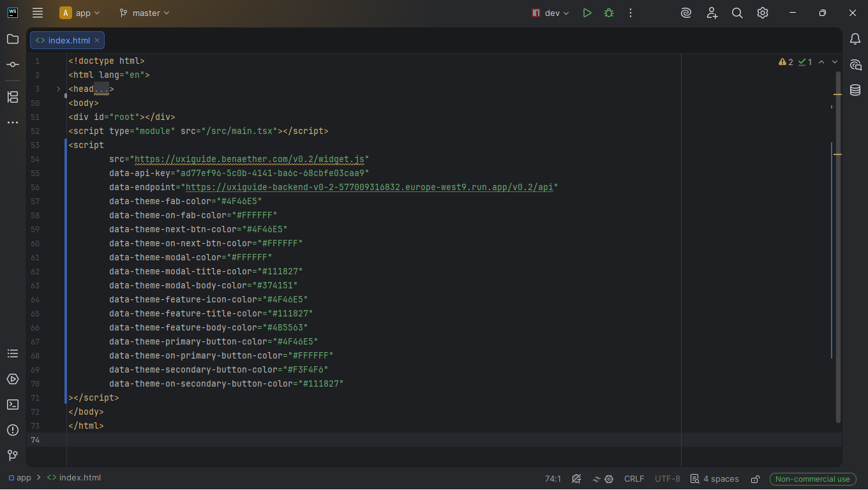This screenshot has height=490, width=868.
Task: Run the dev configuration
Action: point(587,13)
